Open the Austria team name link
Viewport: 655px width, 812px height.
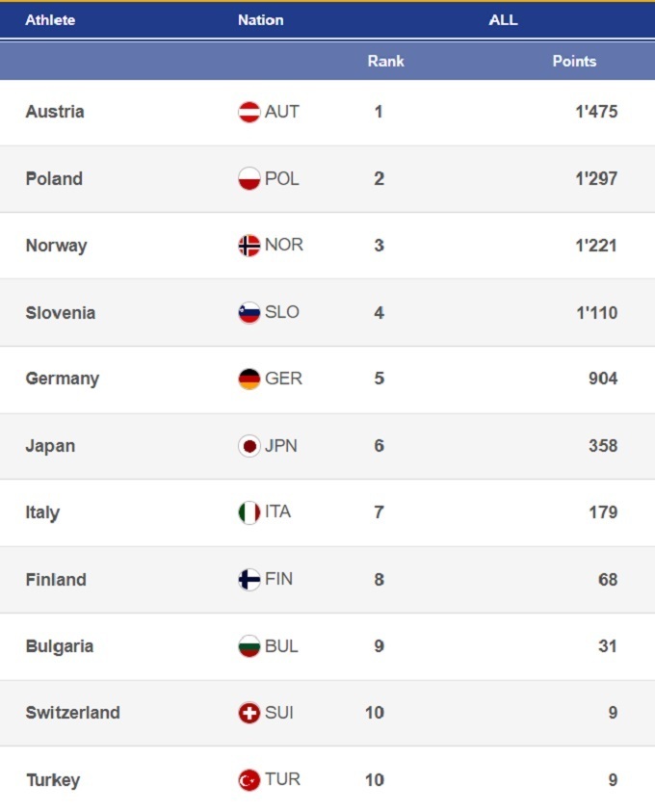55,112
